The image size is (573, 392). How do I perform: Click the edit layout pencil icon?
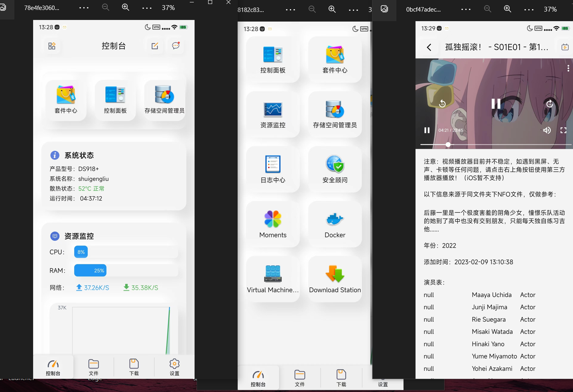(155, 46)
